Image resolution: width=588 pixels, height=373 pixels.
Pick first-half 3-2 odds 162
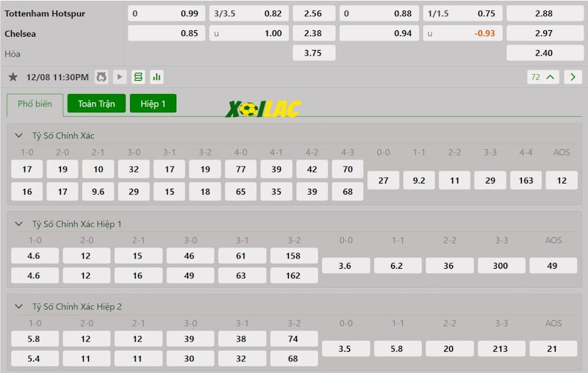click(x=294, y=275)
